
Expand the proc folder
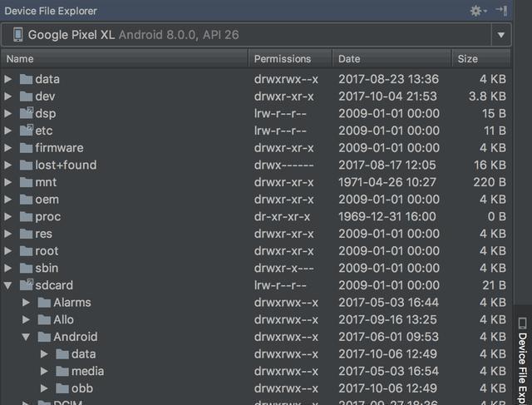pos(7,216)
